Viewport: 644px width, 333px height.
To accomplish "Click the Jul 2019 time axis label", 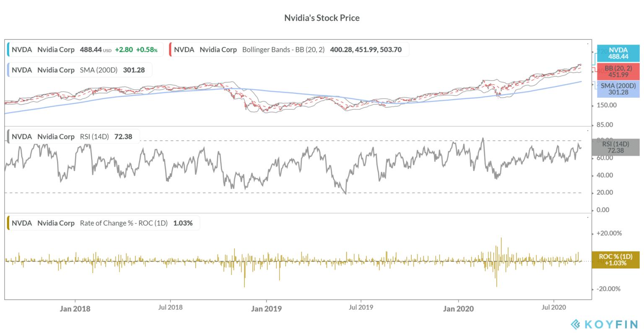I will click(x=361, y=307).
